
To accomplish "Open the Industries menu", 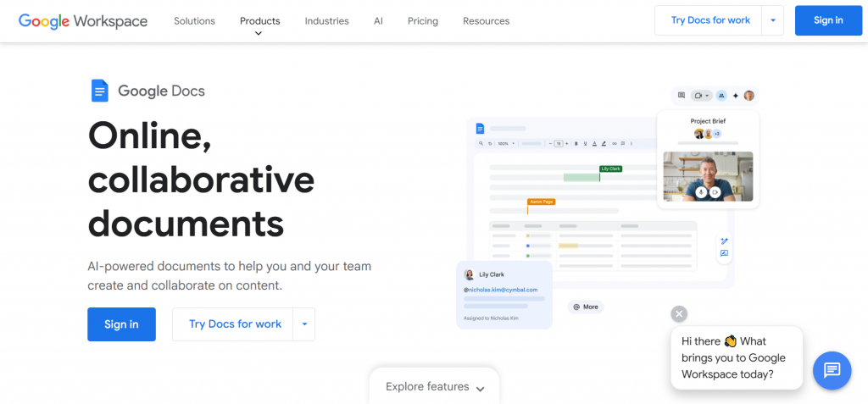I will 326,21.
